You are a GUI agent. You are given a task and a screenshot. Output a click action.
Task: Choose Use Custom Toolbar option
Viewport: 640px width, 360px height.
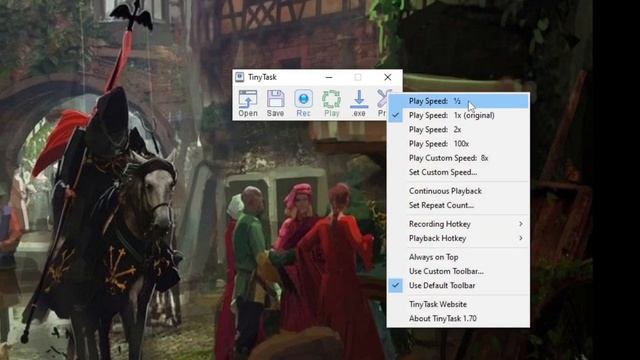pos(458,271)
